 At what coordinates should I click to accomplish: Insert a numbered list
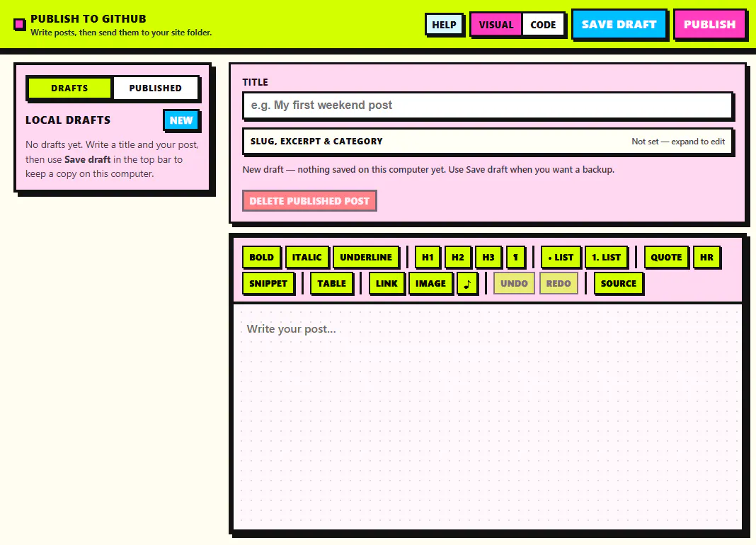(x=606, y=257)
